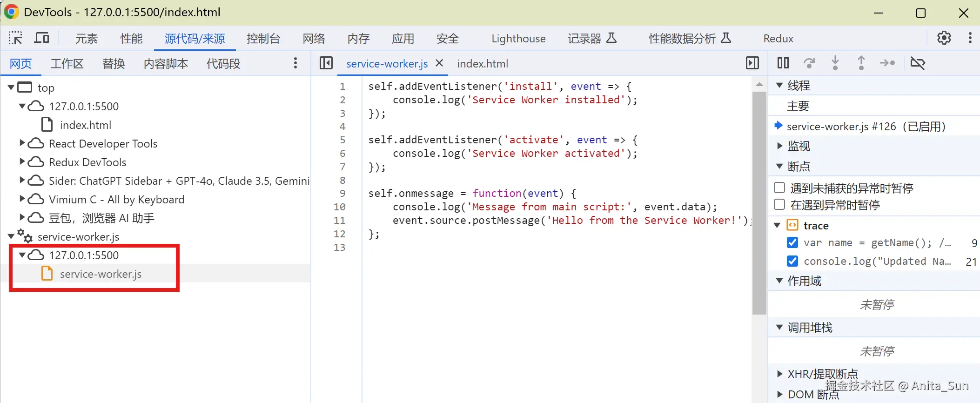Click the service-worker.js gear icon in tree

25,236
